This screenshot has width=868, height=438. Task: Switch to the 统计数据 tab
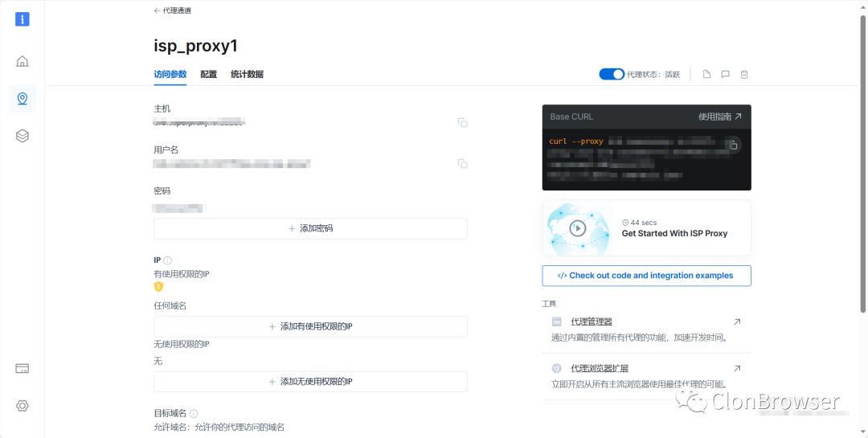[247, 75]
